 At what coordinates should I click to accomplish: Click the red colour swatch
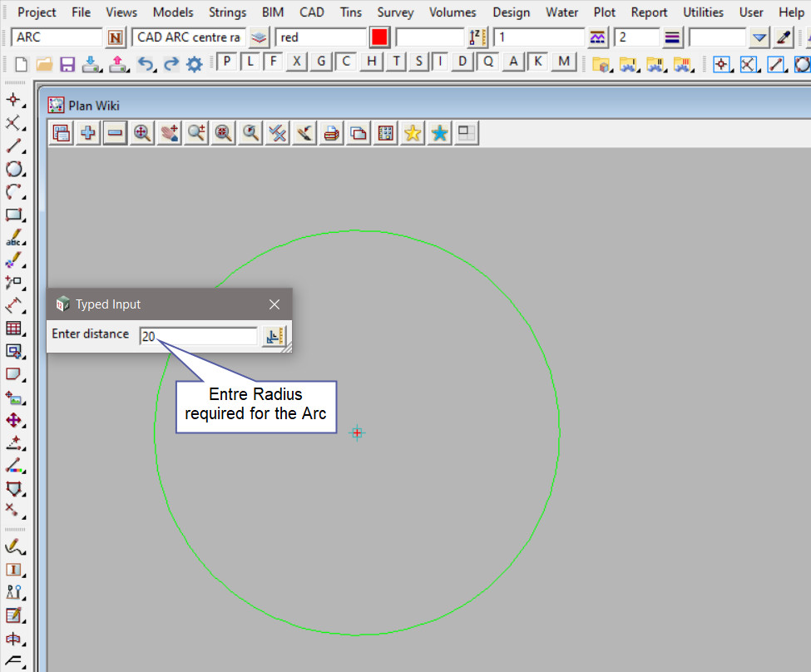[380, 37]
